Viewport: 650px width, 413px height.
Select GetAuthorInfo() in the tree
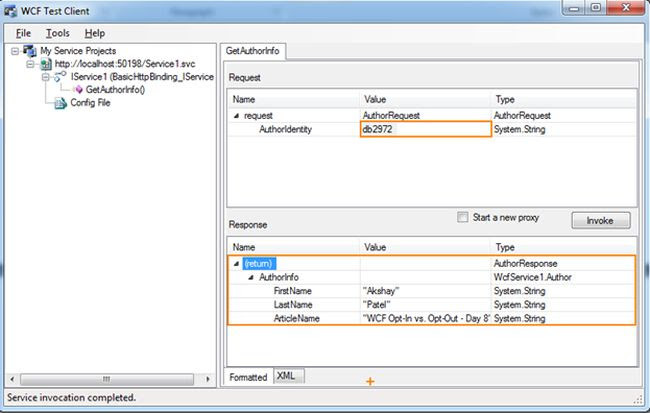coord(115,90)
